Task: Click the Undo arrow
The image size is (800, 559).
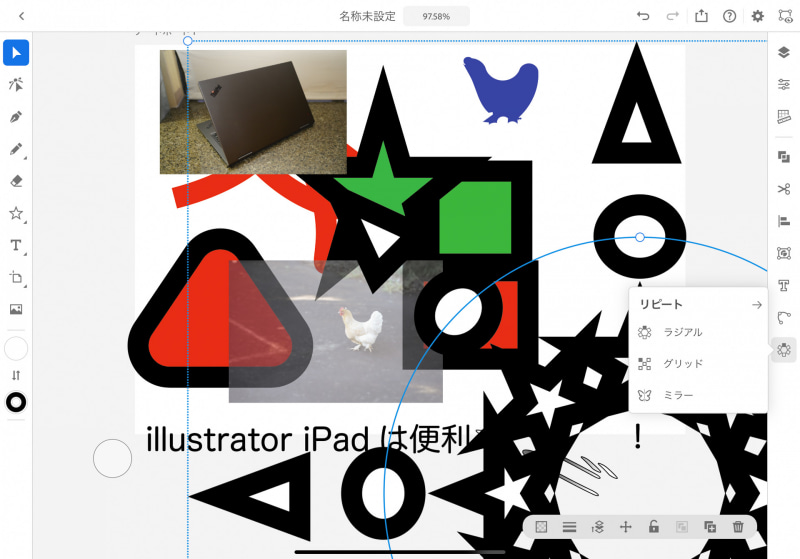Action: click(x=643, y=16)
